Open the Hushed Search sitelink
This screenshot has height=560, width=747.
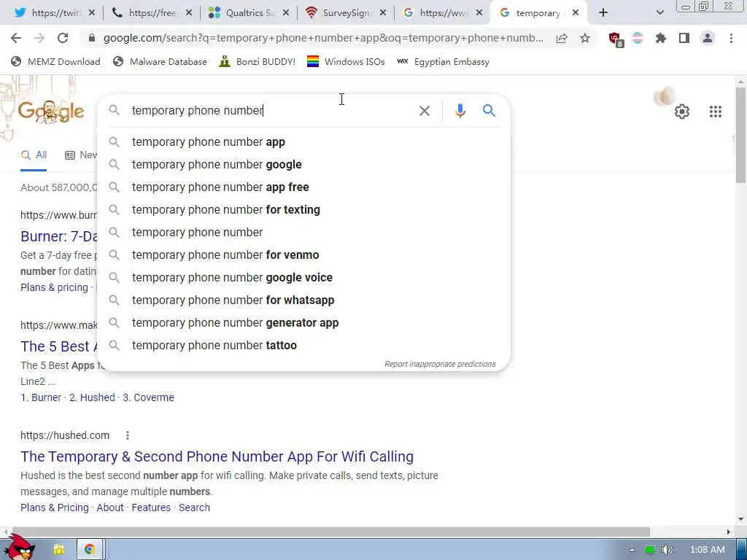tap(194, 507)
